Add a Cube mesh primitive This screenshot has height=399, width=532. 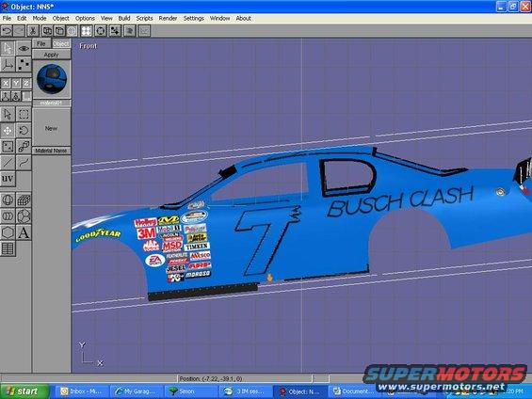(x=24, y=200)
